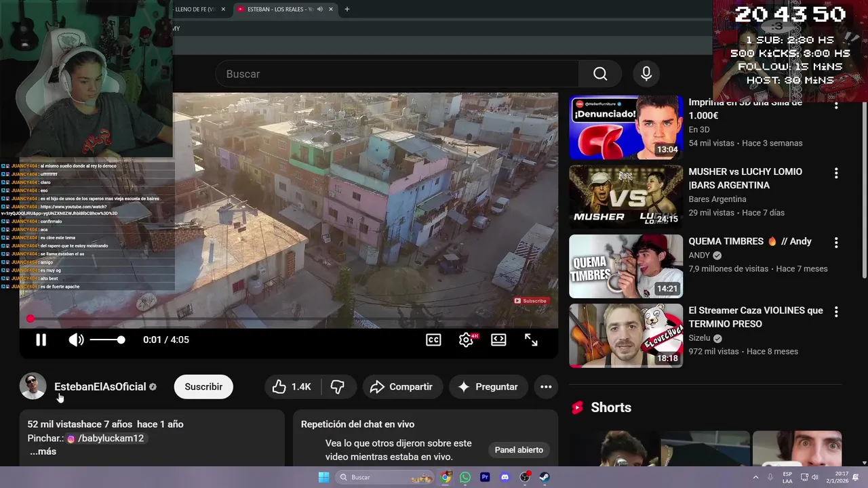
Task: Click the red video progress bar
Action: (289, 319)
